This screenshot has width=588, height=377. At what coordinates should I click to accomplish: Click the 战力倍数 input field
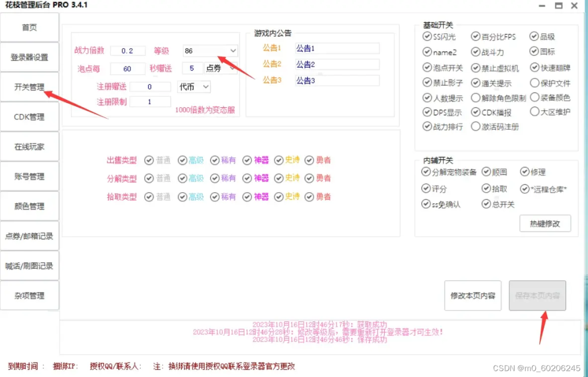click(127, 50)
